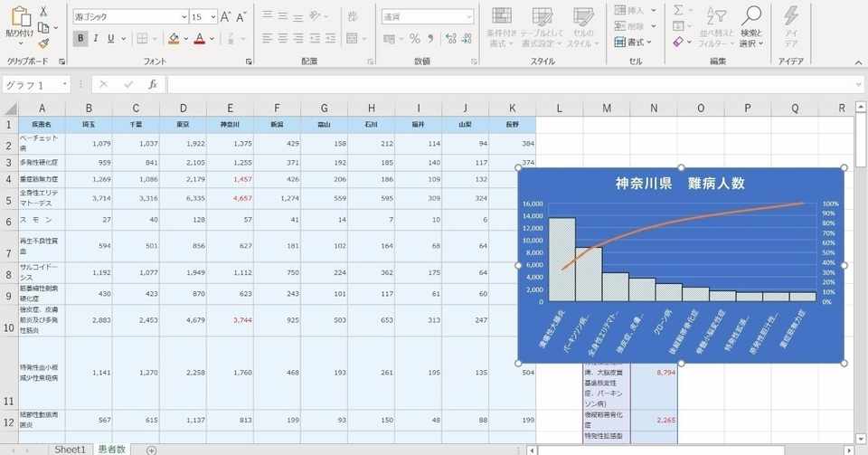Click the chart title 神奈川県 難病人数

pyautogui.click(x=680, y=184)
